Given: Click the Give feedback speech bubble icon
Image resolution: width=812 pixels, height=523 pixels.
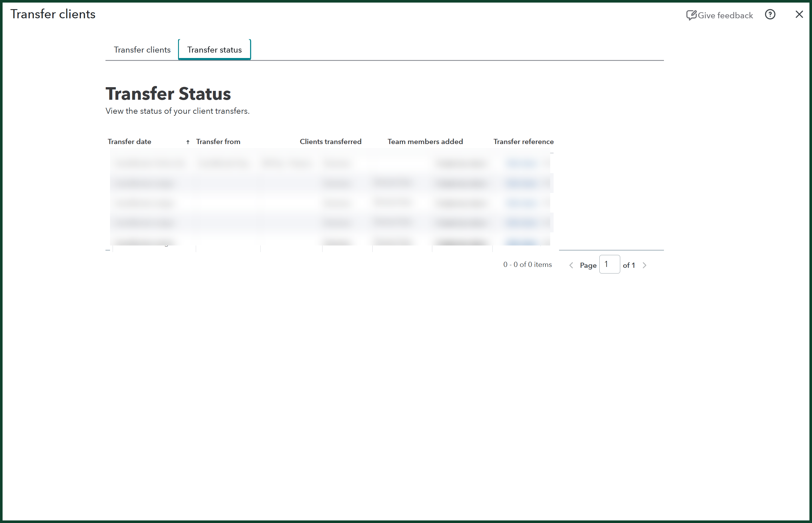Looking at the screenshot, I should tap(691, 15).
